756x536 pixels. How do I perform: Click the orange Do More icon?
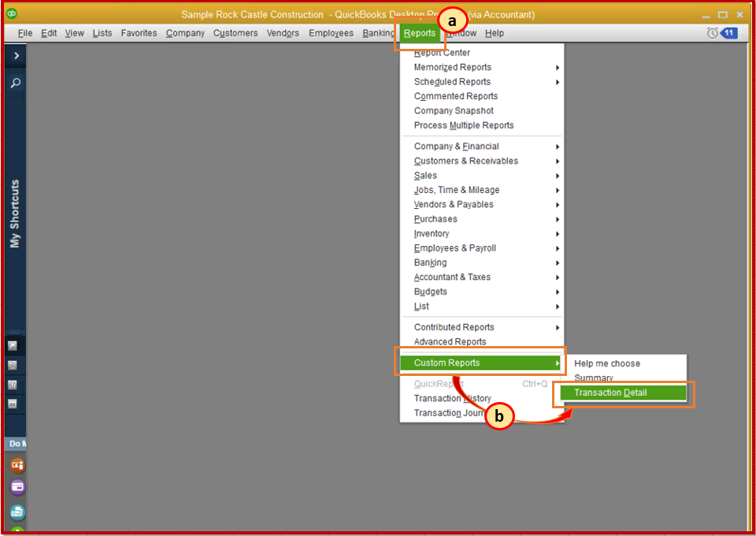tap(17, 465)
